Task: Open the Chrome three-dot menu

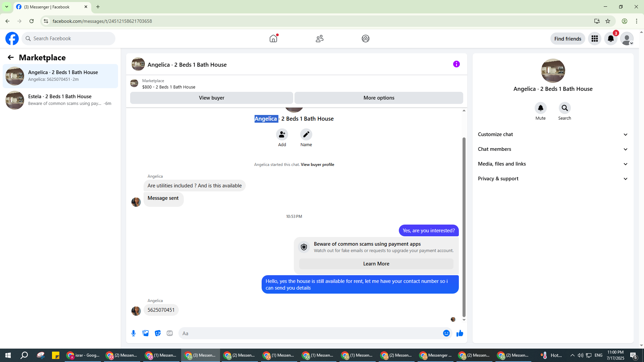Action: [637, 21]
